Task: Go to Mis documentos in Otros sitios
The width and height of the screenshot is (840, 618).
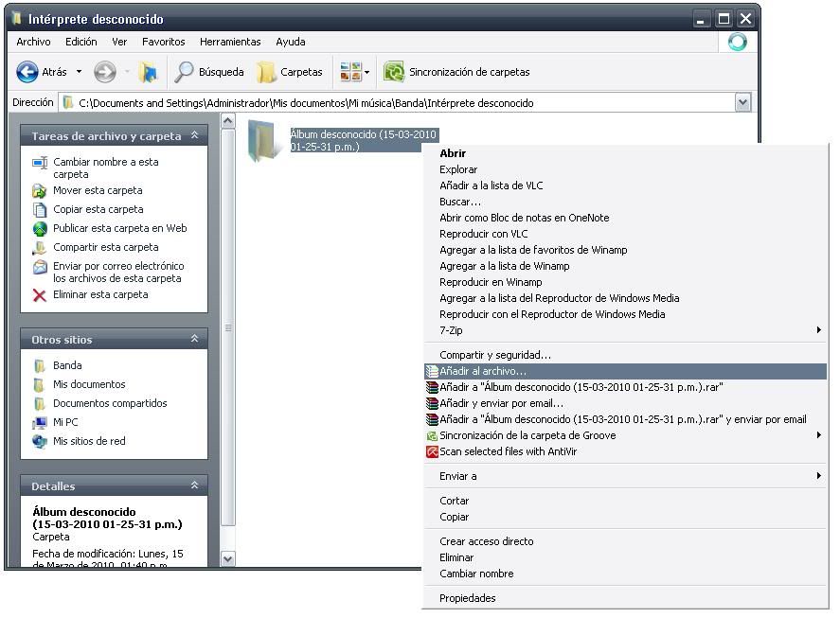Action: (89, 384)
